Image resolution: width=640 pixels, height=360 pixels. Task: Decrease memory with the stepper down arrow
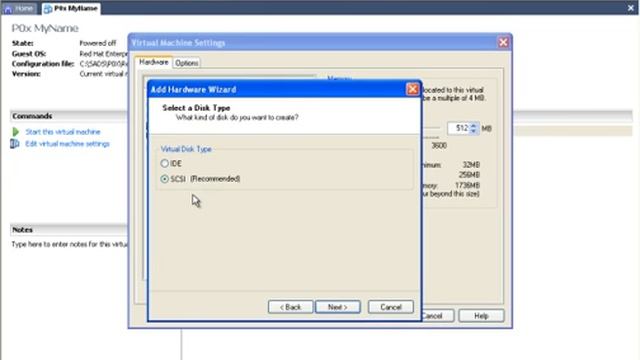click(473, 131)
